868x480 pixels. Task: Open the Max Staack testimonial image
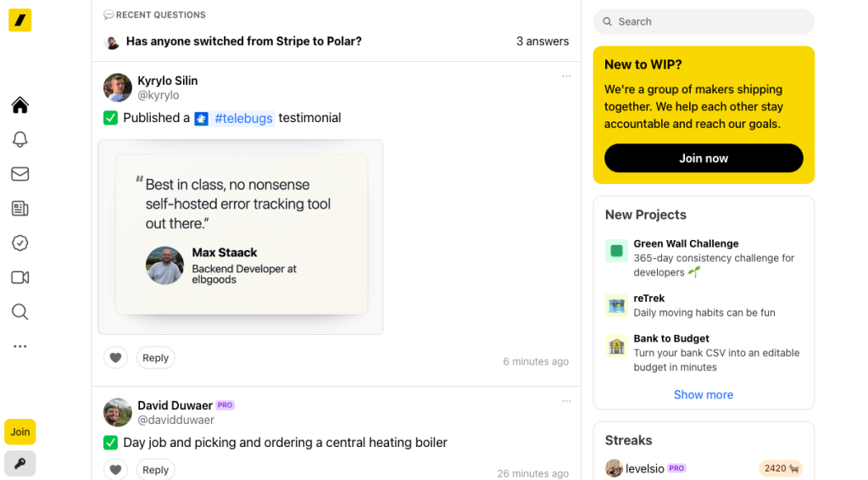241,237
